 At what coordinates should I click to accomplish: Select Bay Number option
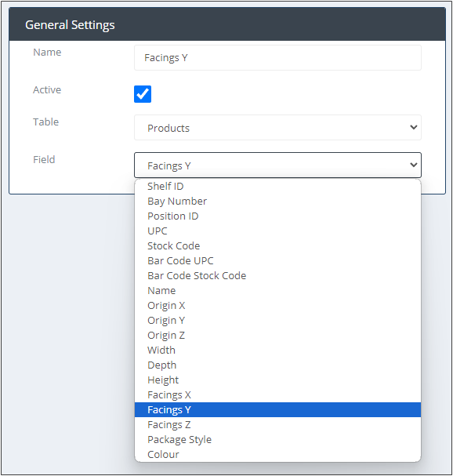pos(277,201)
